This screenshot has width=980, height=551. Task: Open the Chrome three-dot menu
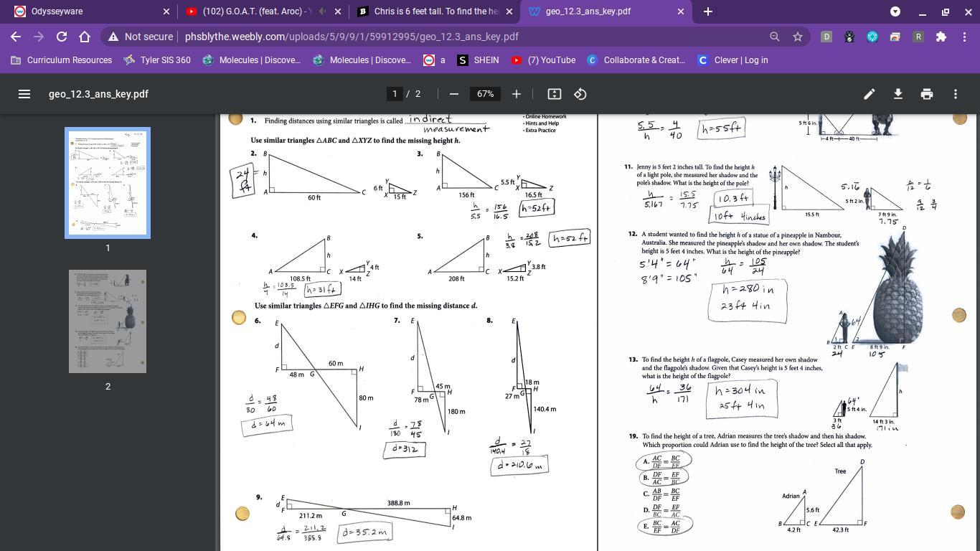(x=964, y=37)
